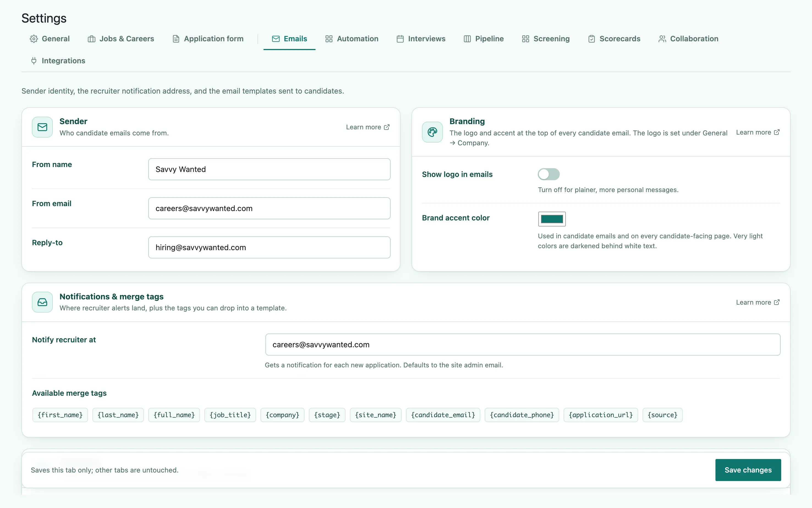The height and width of the screenshot is (508, 812).
Task: Click Save changes button
Action: click(x=748, y=470)
